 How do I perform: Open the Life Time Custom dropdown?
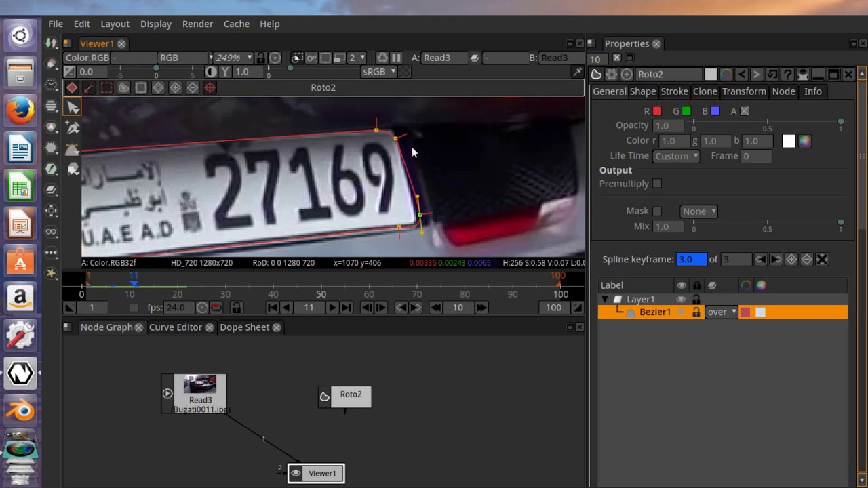[x=676, y=156]
